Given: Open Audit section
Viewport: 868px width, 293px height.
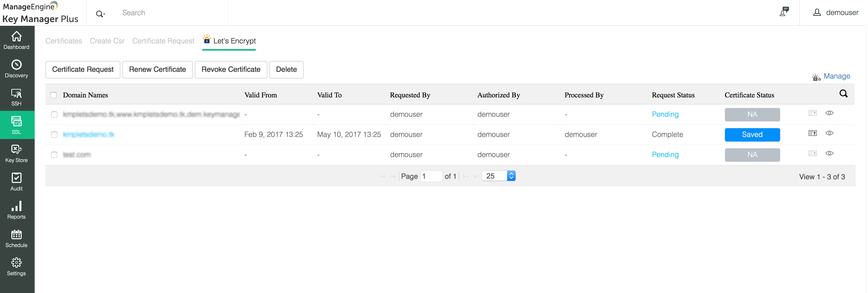Looking at the screenshot, I should pos(16,182).
